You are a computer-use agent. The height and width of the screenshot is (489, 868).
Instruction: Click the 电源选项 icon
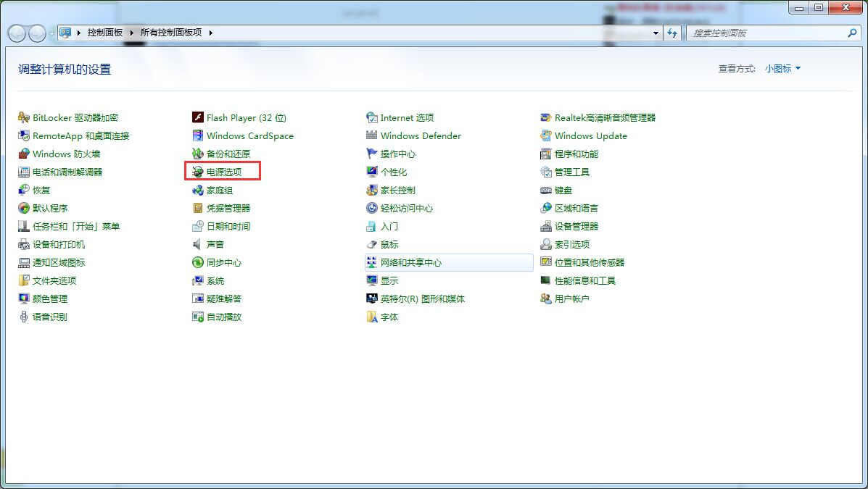pyautogui.click(x=198, y=172)
